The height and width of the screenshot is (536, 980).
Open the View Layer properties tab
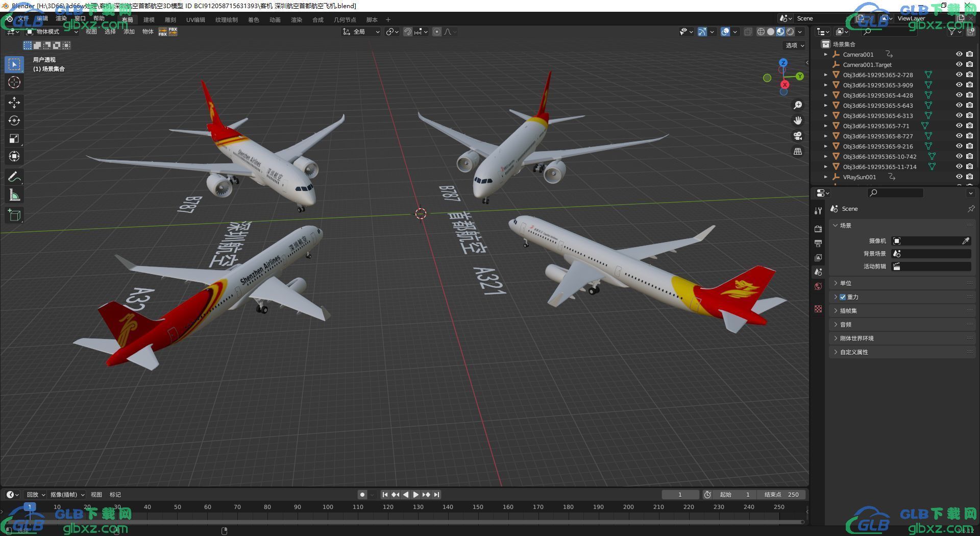[x=818, y=258]
